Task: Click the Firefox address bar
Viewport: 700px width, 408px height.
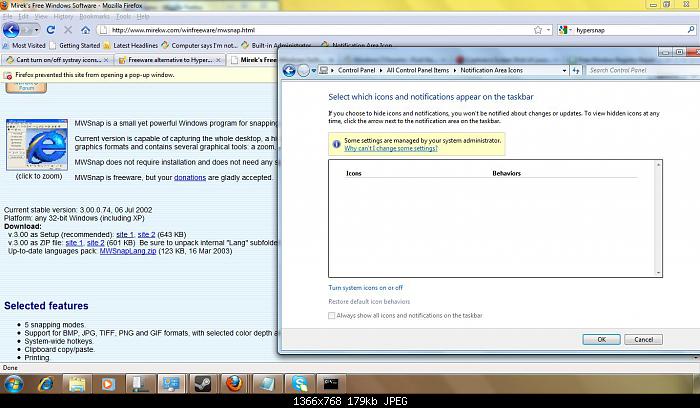Action: 319,30
